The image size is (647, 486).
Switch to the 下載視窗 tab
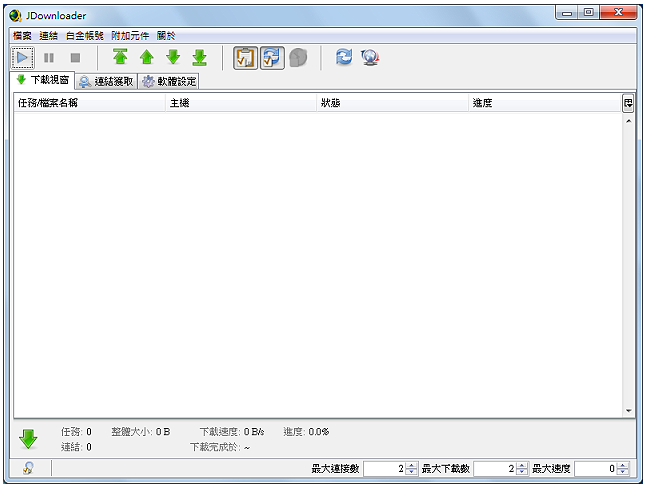42,80
